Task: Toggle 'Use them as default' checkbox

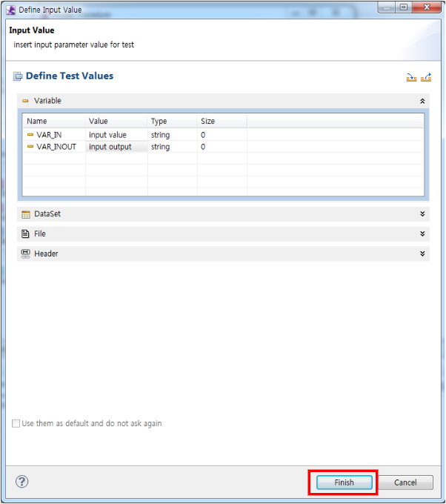Action: [x=16, y=423]
